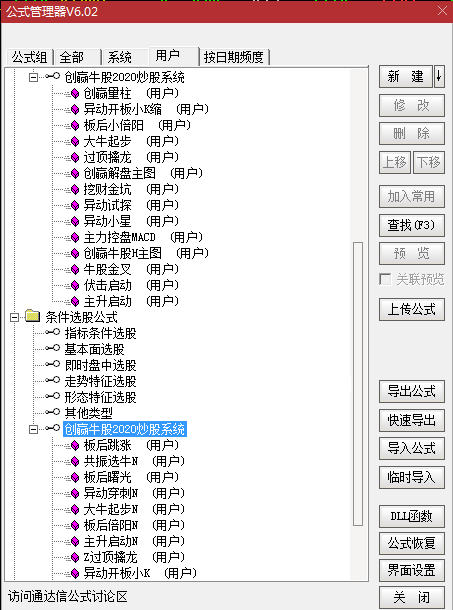
Task: Select the 其他类型 tree item
Action: pos(89,413)
